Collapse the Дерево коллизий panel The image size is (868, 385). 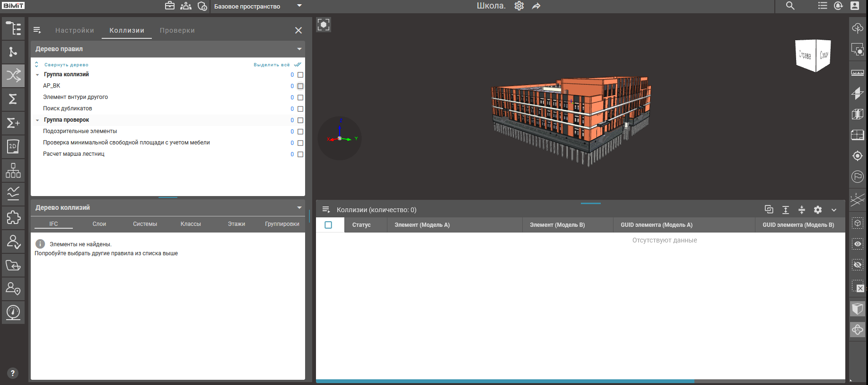click(x=299, y=207)
